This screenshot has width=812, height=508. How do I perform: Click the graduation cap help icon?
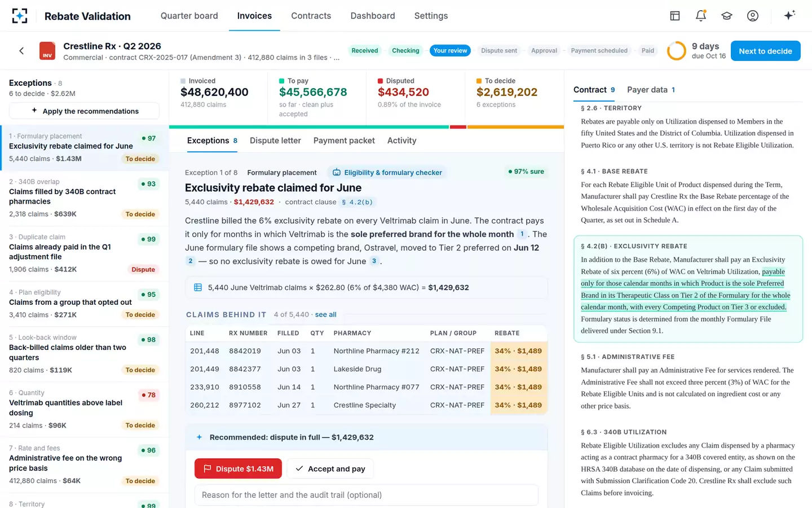(x=726, y=16)
